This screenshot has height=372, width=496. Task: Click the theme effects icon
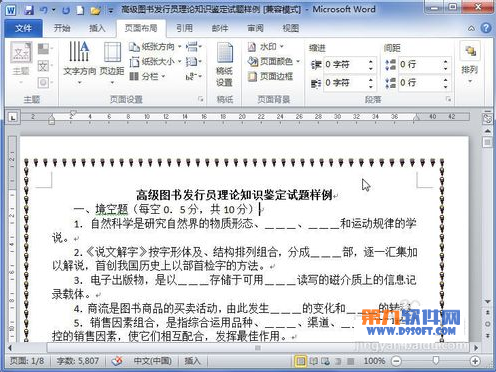[44, 82]
